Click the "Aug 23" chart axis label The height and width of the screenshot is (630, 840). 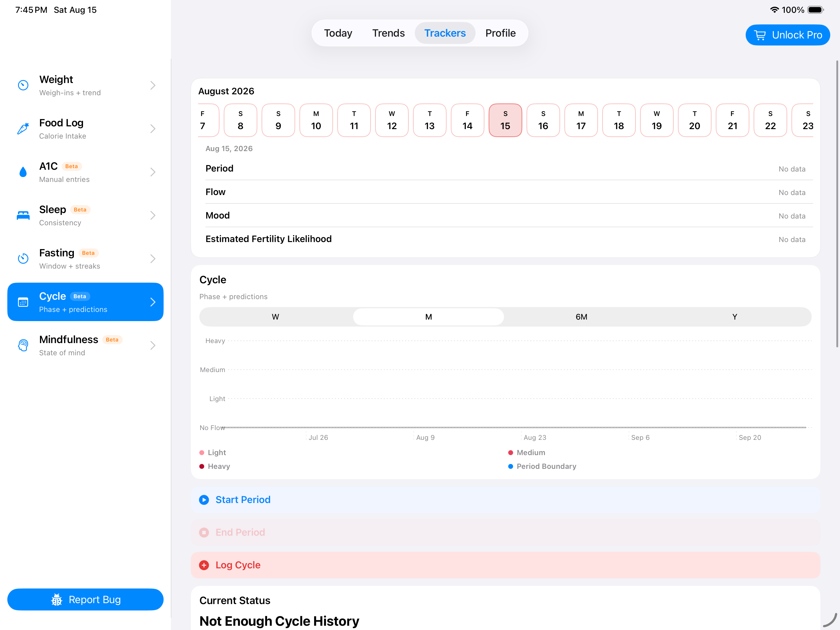coord(535,437)
